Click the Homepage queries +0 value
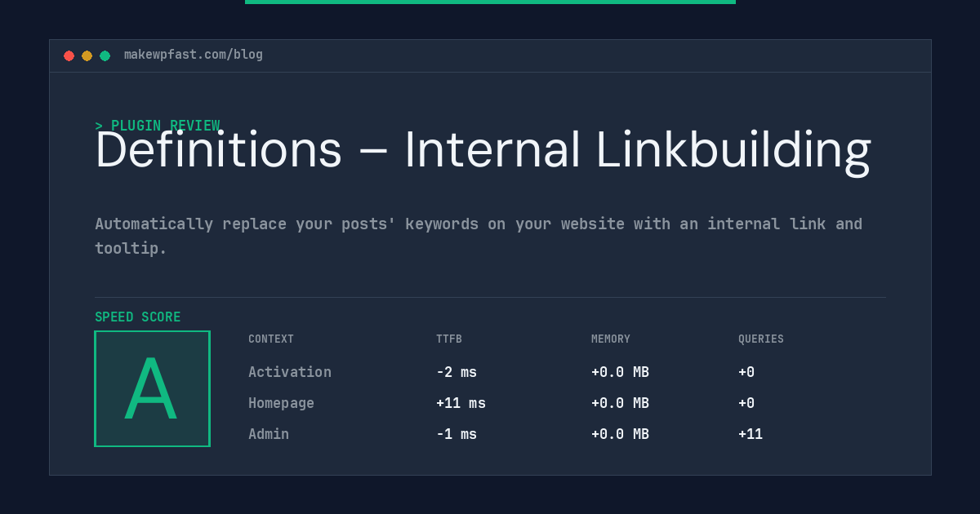 [x=746, y=403]
